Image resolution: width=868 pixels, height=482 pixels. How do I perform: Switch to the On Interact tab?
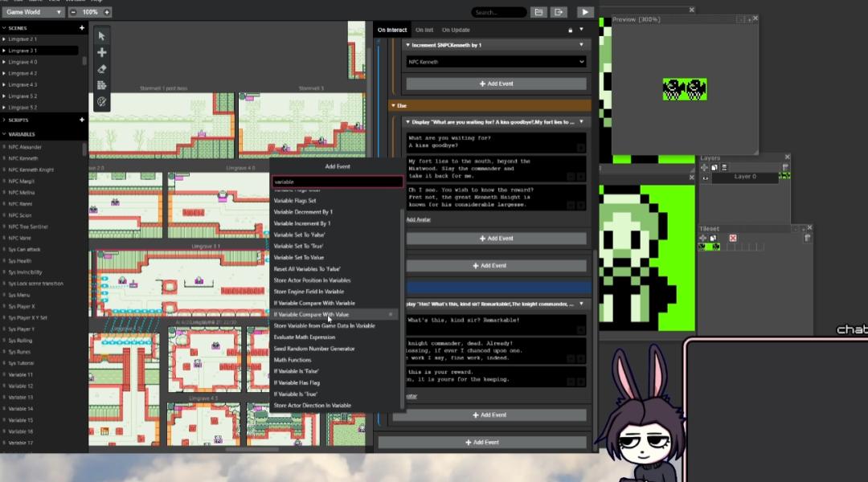392,30
